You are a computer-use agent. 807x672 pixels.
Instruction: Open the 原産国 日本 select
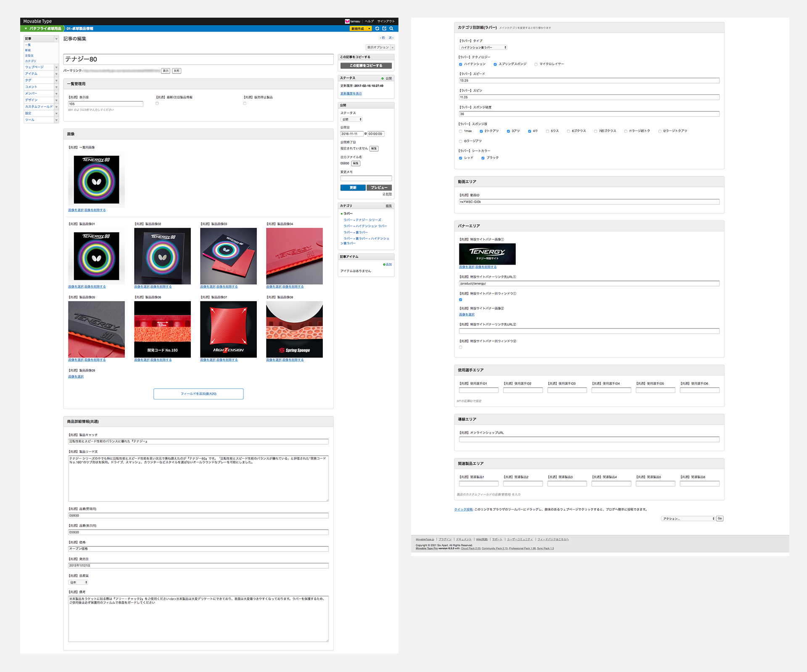coord(78,582)
